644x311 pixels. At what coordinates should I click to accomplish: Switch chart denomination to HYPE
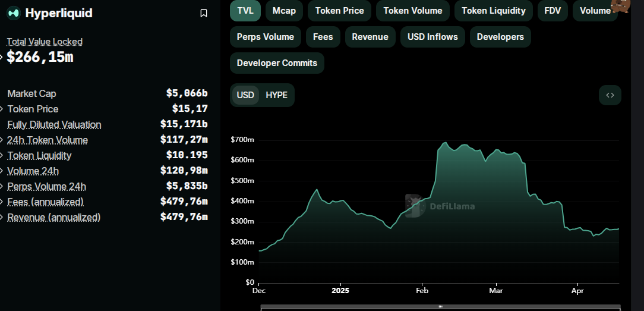(276, 95)
